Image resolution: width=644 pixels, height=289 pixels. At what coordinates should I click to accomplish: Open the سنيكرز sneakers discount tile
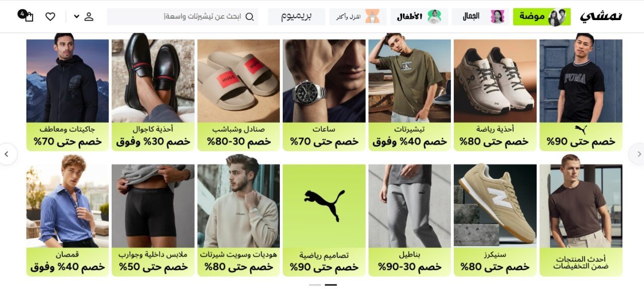(495, 220)
